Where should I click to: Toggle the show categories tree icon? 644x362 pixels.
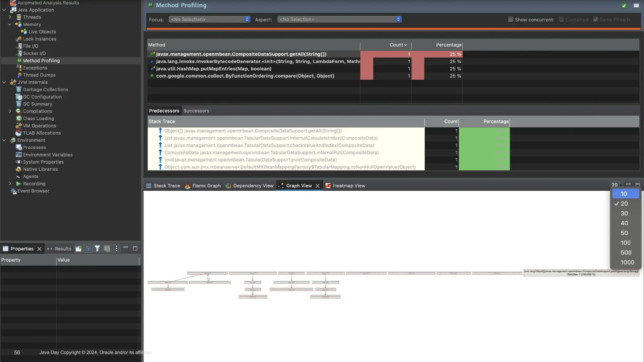pos(88,249)
